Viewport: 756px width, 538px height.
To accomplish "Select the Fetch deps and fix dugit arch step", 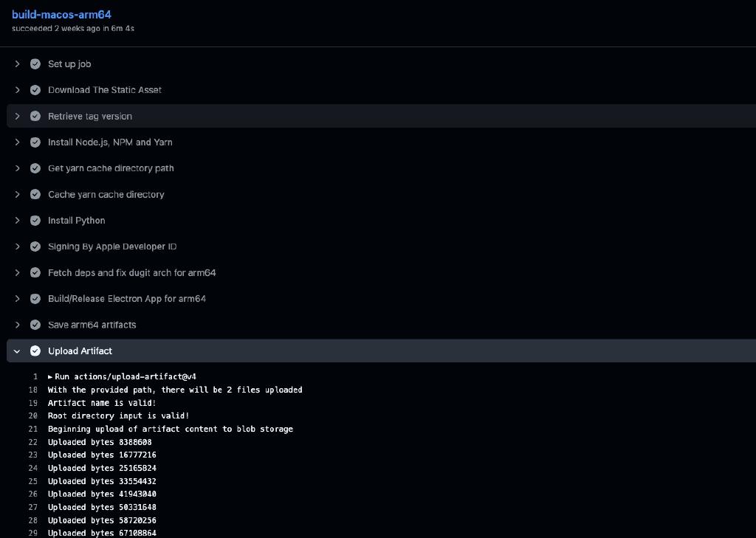I will (131, 272).
